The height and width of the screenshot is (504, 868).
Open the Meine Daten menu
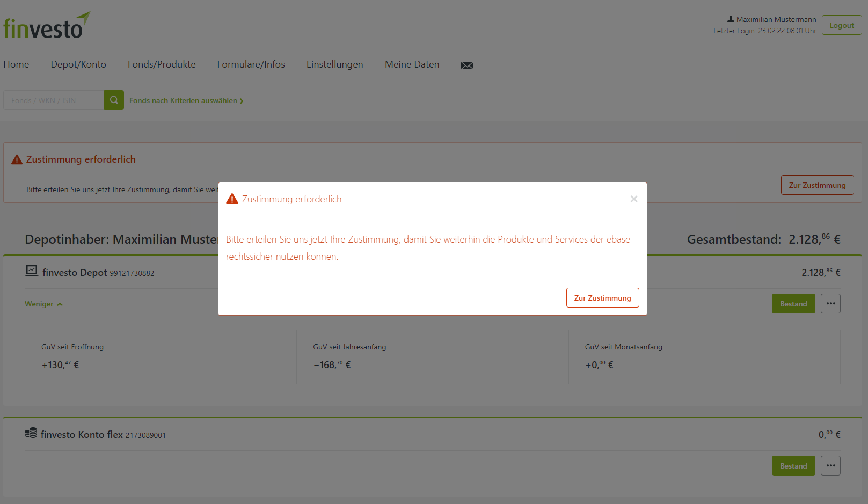(x=412, y=64)
